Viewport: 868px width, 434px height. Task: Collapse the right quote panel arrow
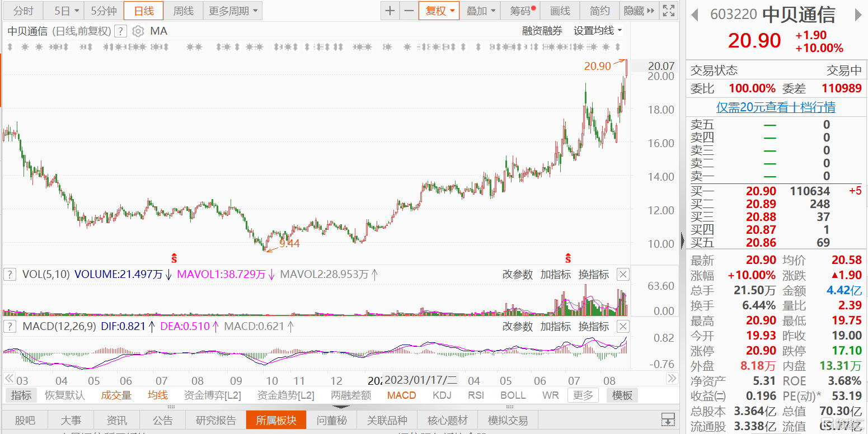pos(682,240)
